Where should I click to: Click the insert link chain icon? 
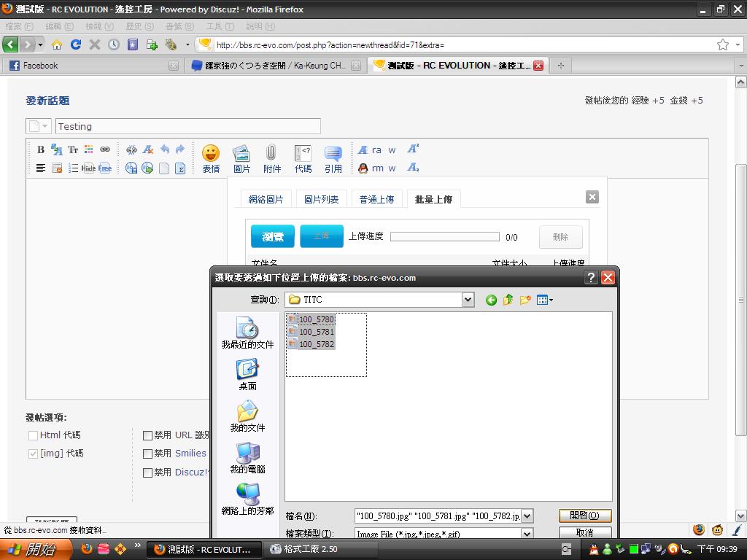[x=105, y=149]
